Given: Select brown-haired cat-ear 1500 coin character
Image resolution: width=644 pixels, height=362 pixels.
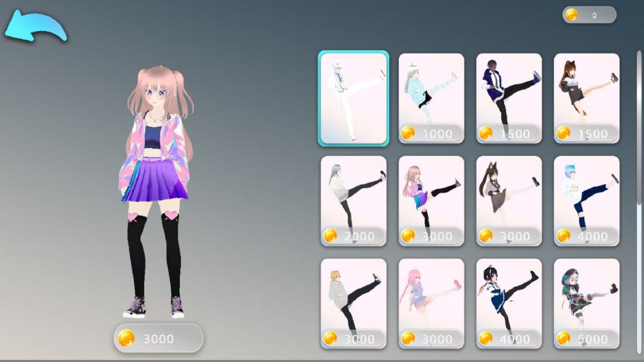Looking at the screenshot, I should 586,98.
